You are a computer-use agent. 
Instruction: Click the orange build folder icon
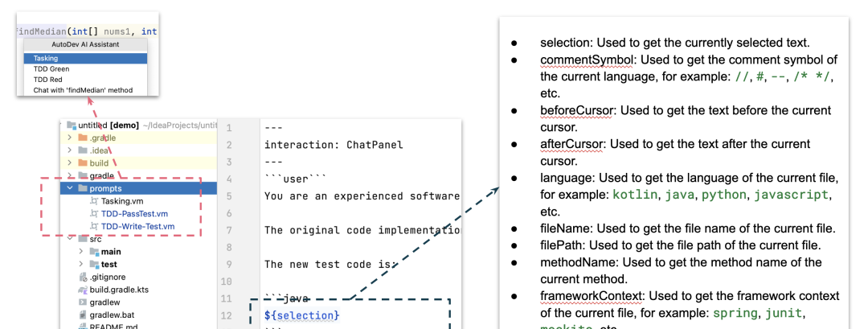coord(83,163)
